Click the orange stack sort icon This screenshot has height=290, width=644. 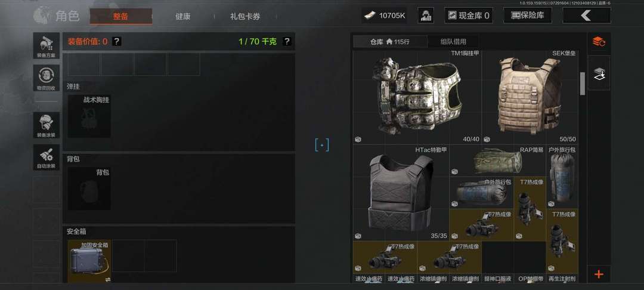[x=599, y=42]
